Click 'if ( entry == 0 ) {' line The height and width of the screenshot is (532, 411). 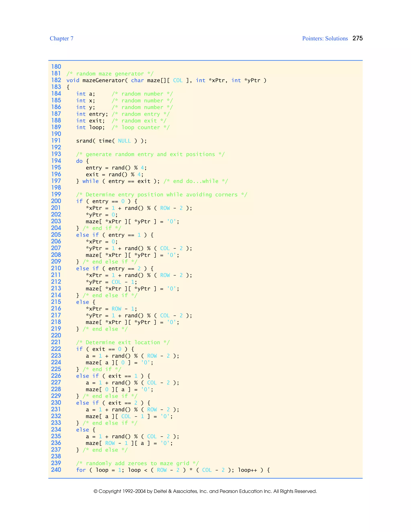tap(107, 201)
